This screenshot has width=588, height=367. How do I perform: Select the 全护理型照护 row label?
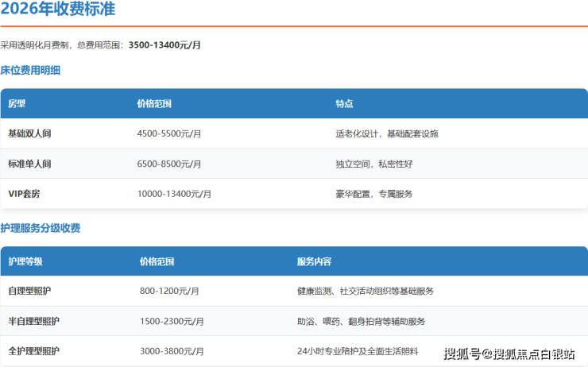[33, 351]
